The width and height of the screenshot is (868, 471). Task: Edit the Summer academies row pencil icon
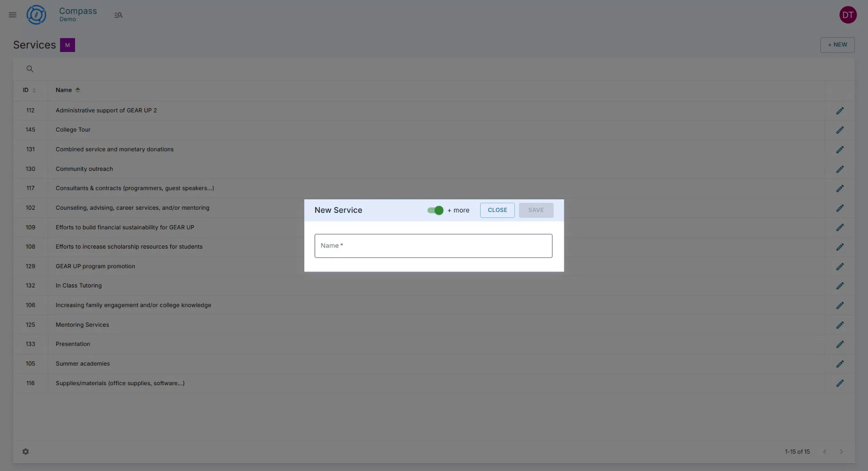[840, 364]
